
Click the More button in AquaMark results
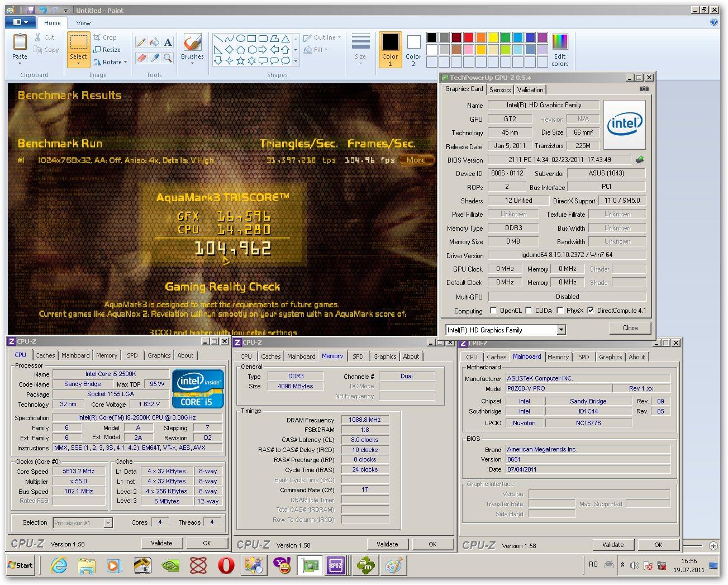(416, 160)
